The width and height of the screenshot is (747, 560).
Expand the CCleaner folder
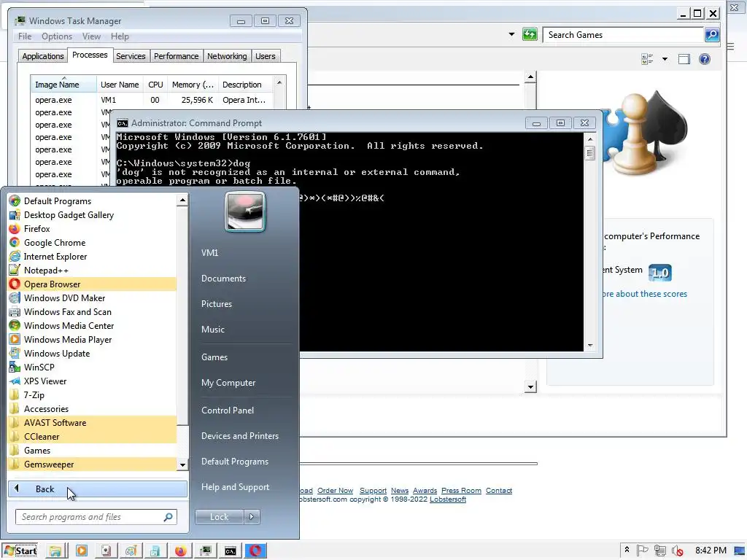[92, 436]
